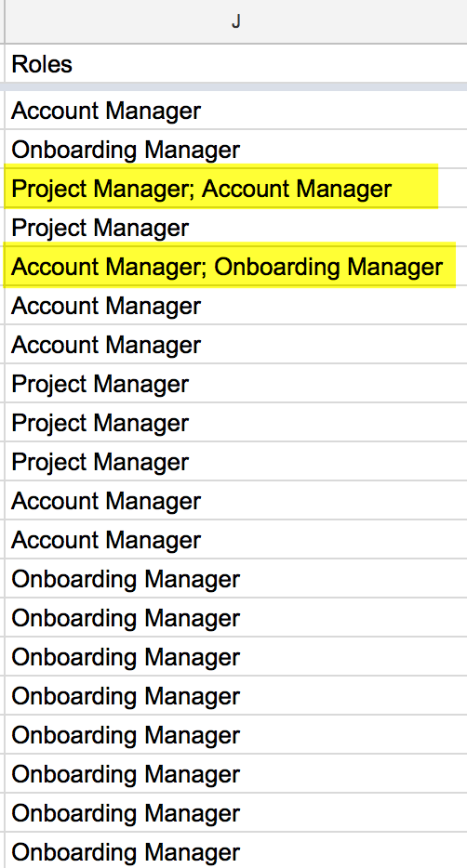
Task: Select Account Manager cell right below Project Manager trio
Action: coord(236,501)
